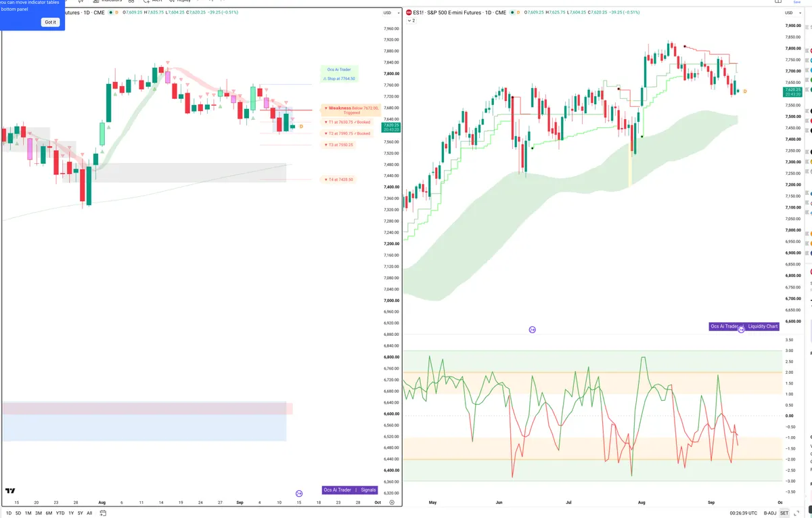The image size is (812, 518).
Task: Open the go-to-date calendar icon
Action: pos(102,513)
